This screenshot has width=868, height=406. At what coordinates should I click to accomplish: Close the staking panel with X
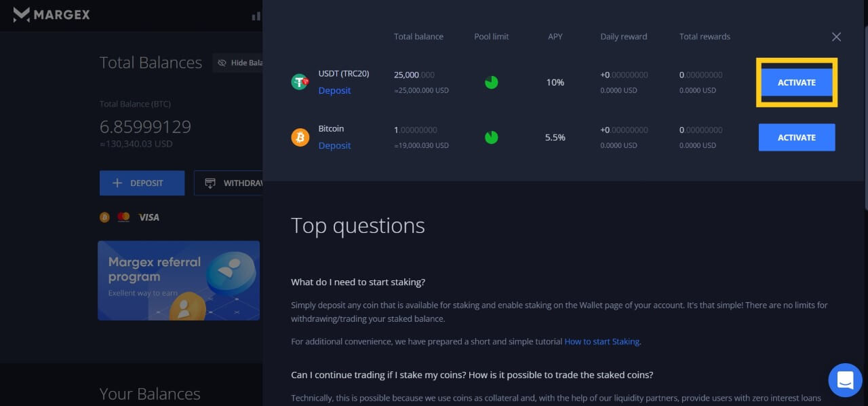point(836,37)
